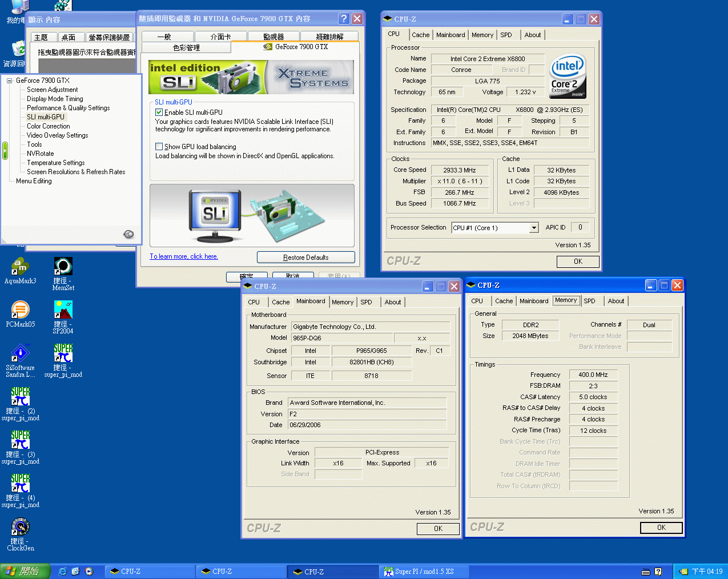This screenshot has width=728, height=579.
Task: Open the NVIDIA settings tray icon
Action: point(683,572)
